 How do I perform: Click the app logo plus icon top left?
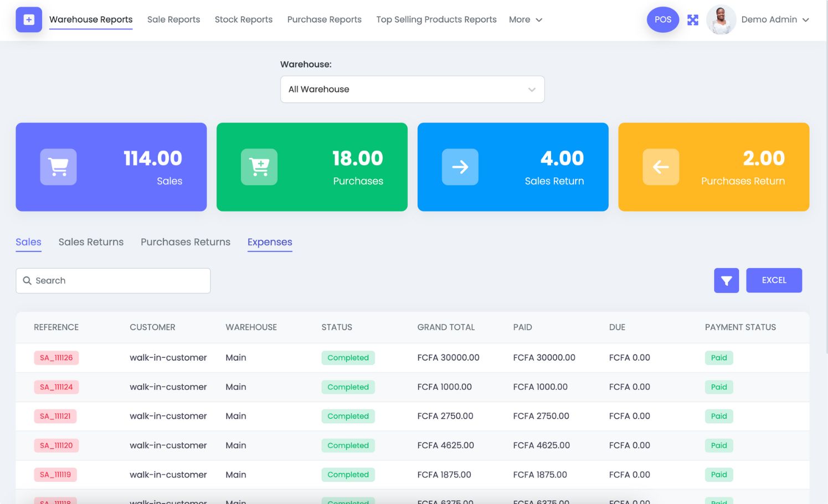tap(28, 19)
